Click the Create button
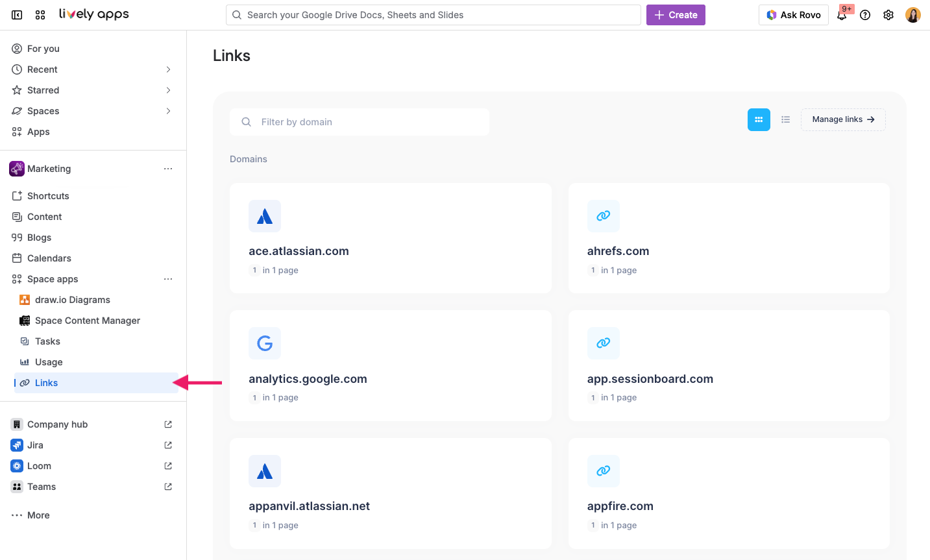The width and height of the screenshot is (930, 560). [676, 14]
